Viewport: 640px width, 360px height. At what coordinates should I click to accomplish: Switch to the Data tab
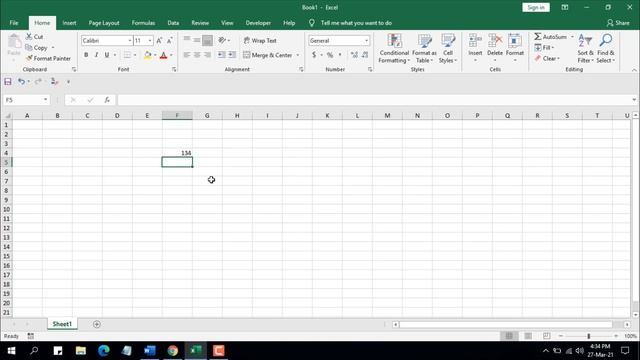173,23
